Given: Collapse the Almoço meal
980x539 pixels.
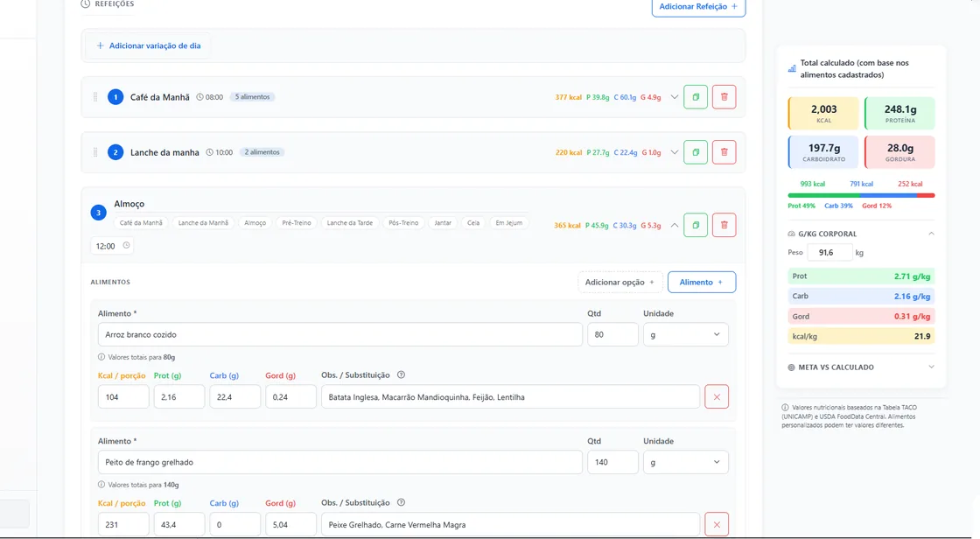Looking at the screenshot, I should pyautogui.click(x=675, y=225).
